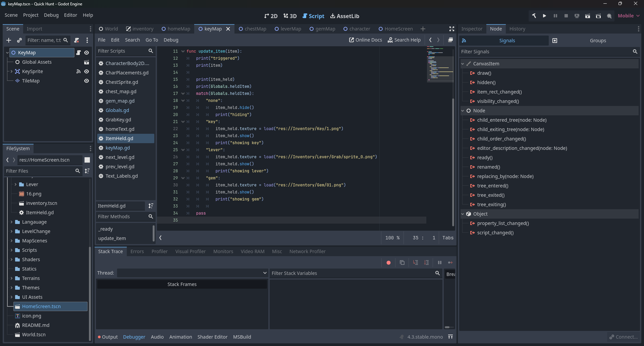Toggle distraction-free mode icon in script editor
Viewport: 644px width, 346px height.
[451, 29]
